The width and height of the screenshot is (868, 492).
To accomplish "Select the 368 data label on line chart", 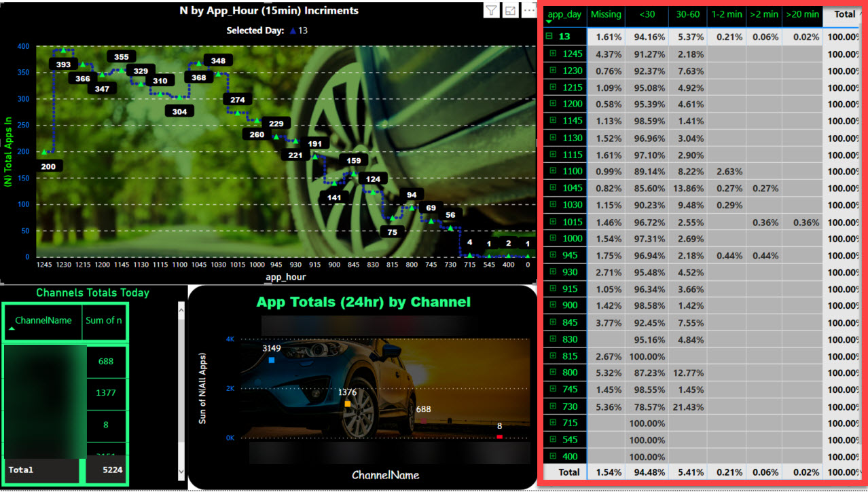I will (198, 77).
